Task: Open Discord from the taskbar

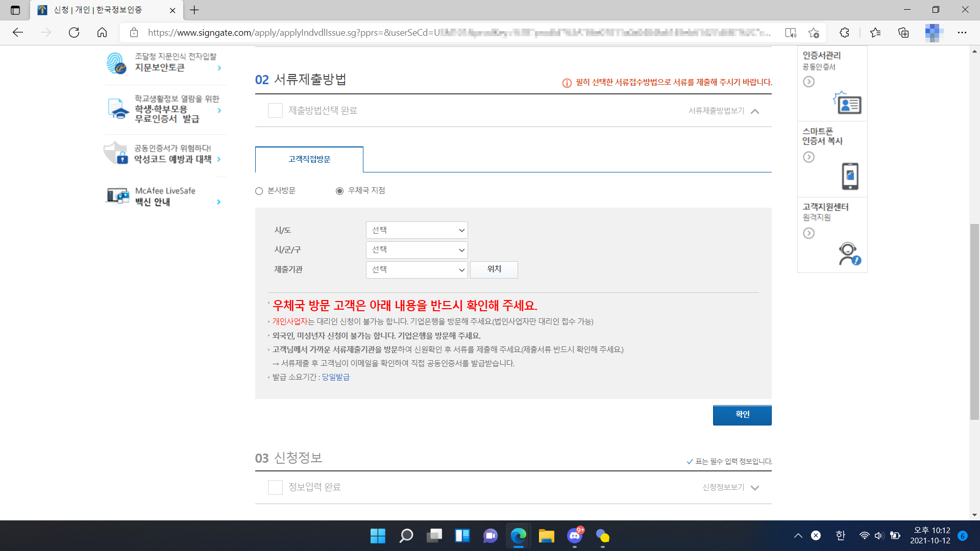Action: tap(575, 536)
